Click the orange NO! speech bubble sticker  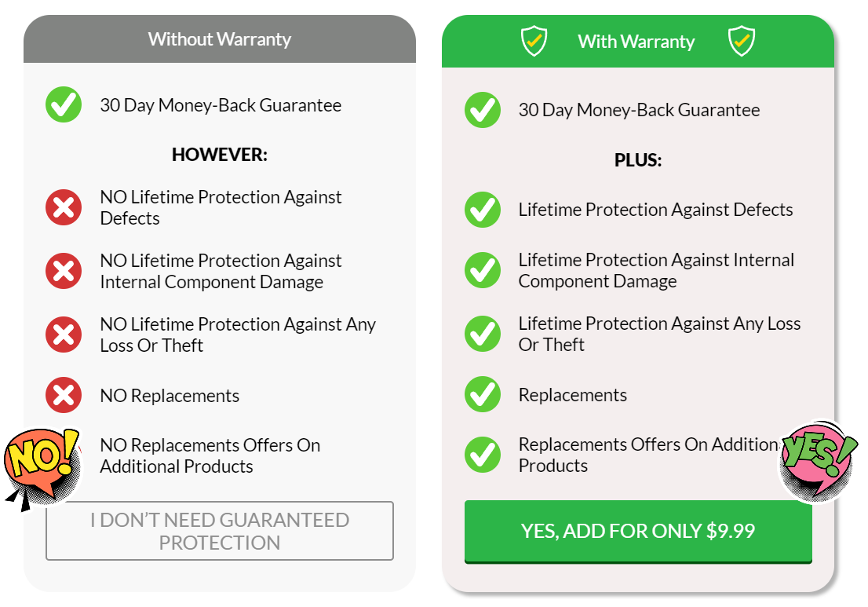tap(42, 464)
